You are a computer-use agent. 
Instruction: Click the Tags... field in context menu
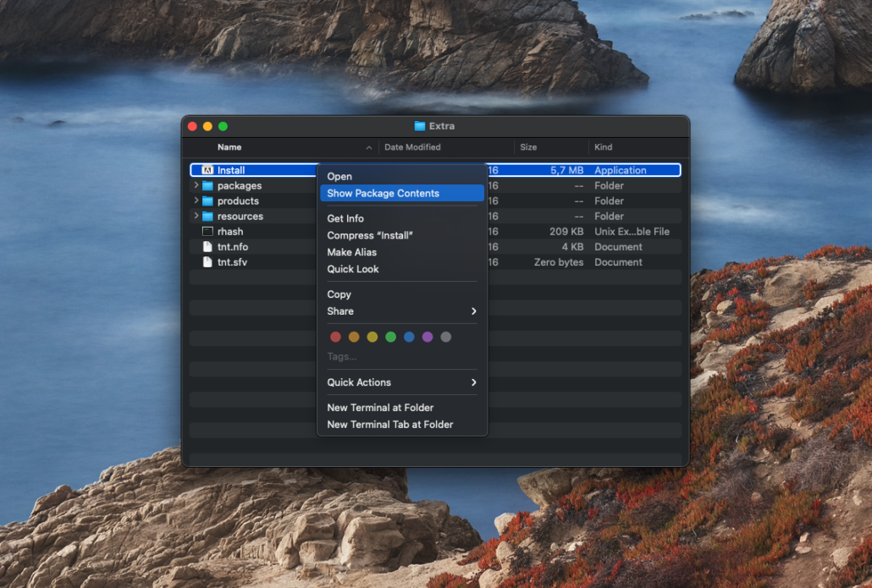click(342, 356)
